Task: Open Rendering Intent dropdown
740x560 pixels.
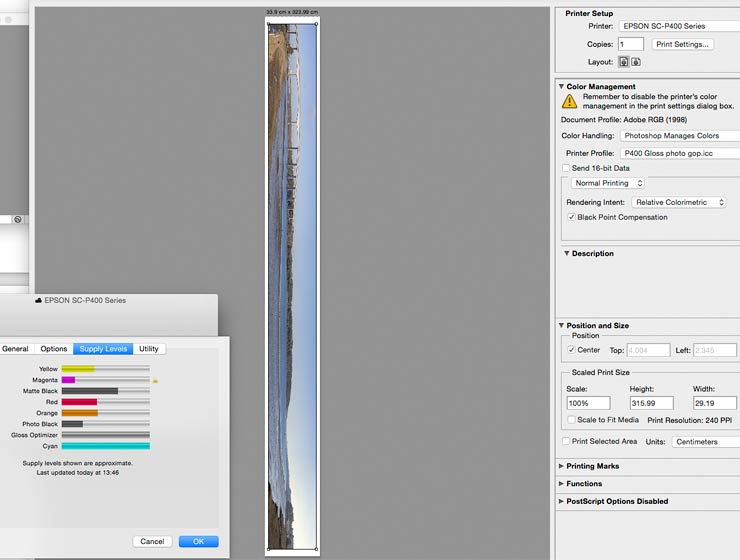Action: tap(679, 202)
